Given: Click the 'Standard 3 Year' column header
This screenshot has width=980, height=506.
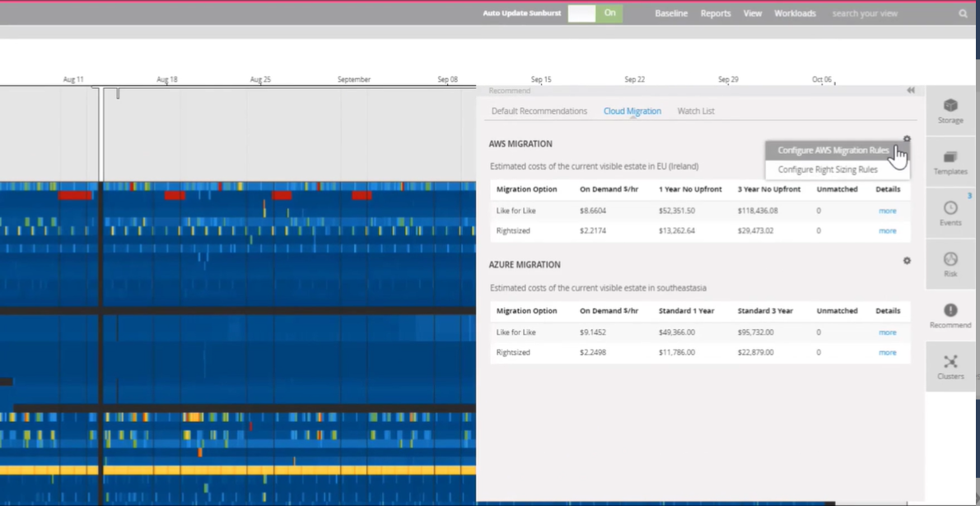Looking at the screenshot, I should [x=765, y=310].
